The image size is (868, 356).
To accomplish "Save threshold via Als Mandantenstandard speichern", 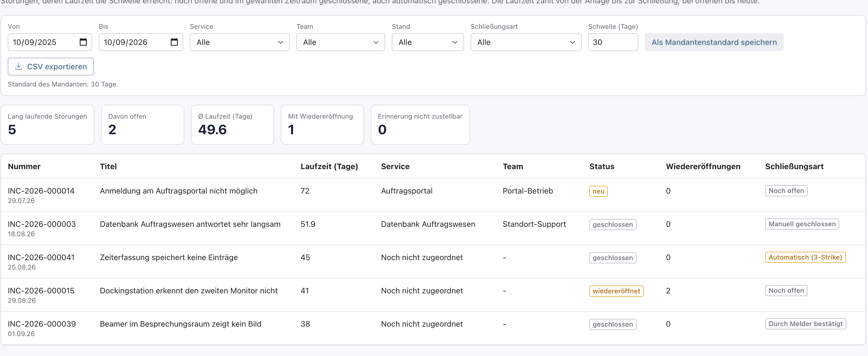I will pos(714,42).
